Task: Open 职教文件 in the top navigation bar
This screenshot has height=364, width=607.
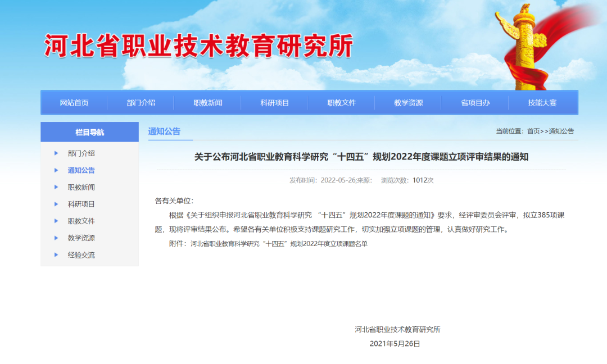Action: click(342, 103)
